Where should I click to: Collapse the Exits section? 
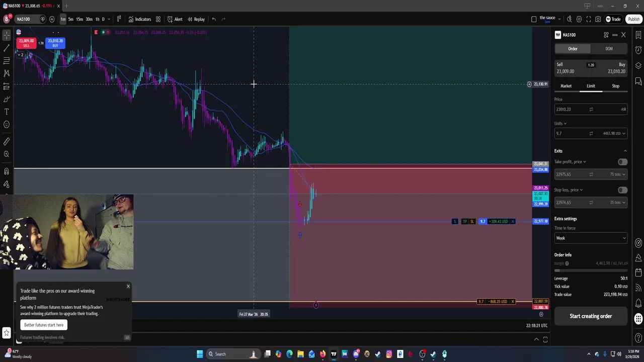(x=625, y=151)
